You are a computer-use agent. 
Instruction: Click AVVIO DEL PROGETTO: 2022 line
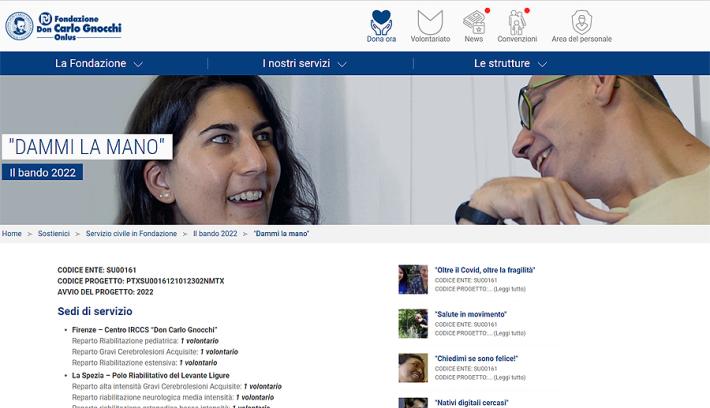point(106,292)
